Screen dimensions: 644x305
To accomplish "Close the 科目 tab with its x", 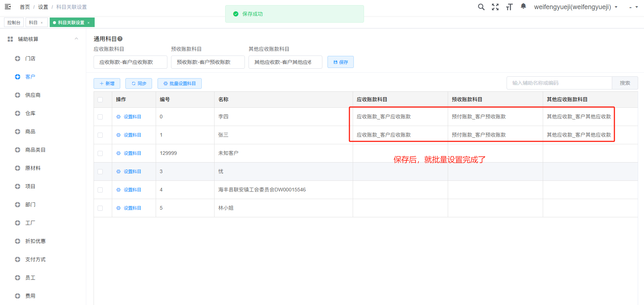I will tap(42, 23).
